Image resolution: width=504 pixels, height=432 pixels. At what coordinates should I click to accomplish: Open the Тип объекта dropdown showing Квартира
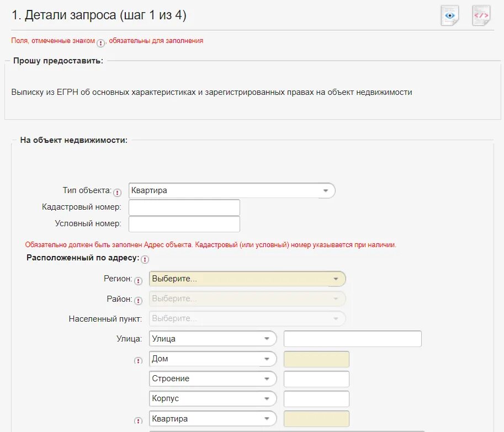232,190
